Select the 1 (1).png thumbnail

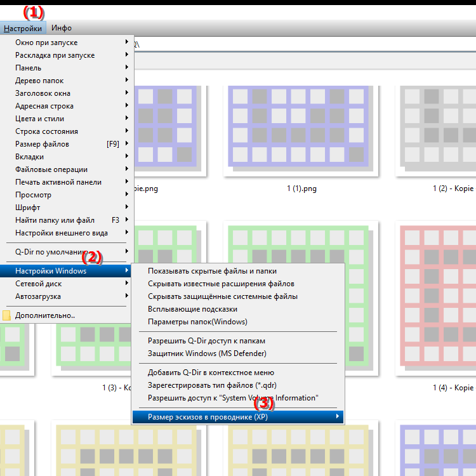click(x=301, y=129)
